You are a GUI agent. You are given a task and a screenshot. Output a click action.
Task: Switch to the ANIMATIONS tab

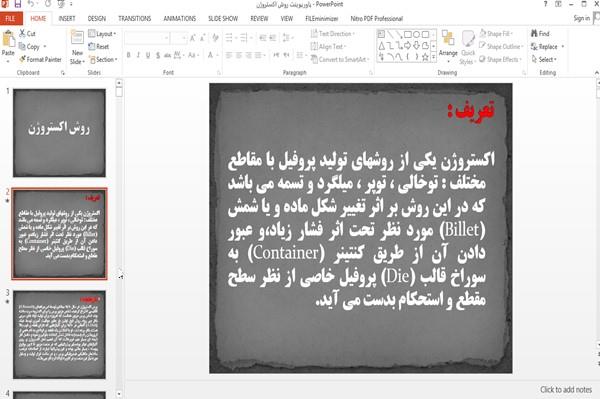pyautogui.click(x=179, y=18)
